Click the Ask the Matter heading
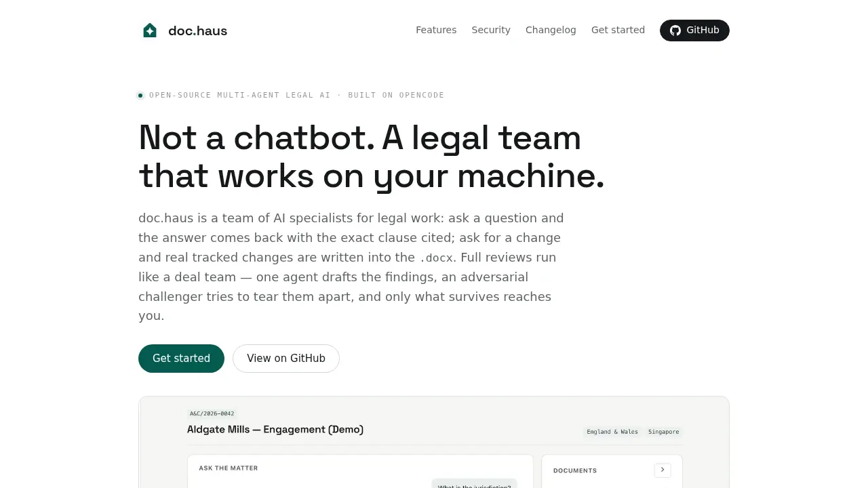The height and width of the screenshot is (488, 868). 229,468
